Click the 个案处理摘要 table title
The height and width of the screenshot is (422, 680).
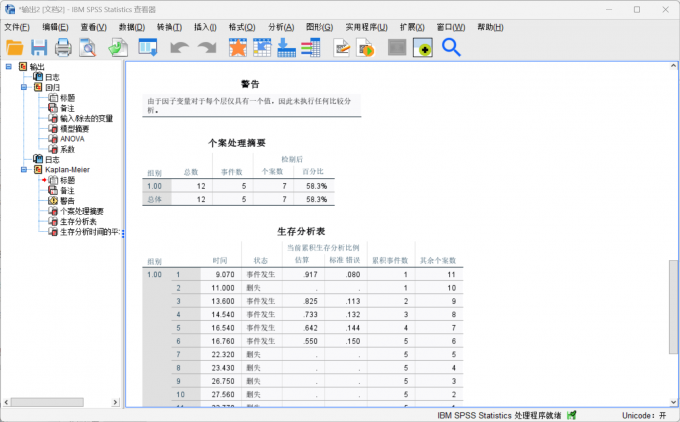(x=237, y=143)
